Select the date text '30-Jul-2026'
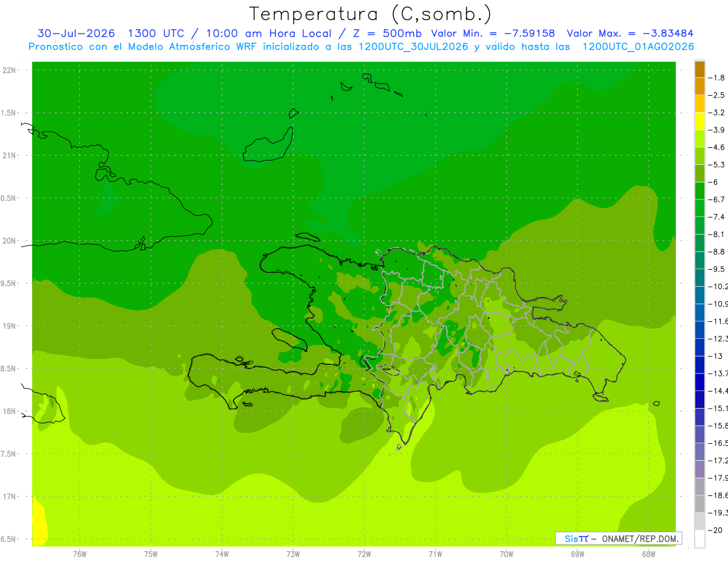Image resolution: width=728 pixels, height=562 pixels. click(76, 33)
